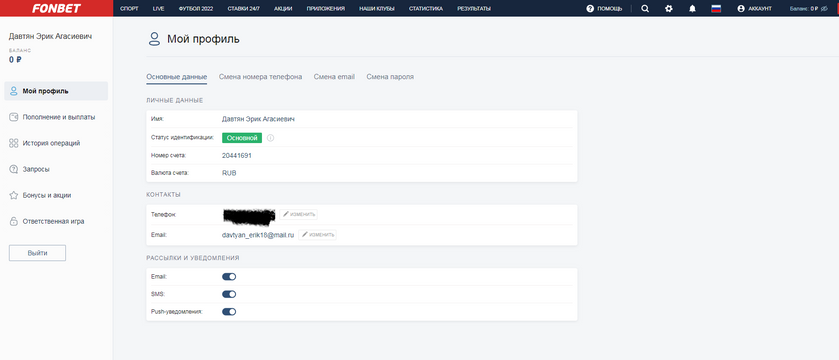The height and width of the screenshot is (360, 839).
Task: Click Изменить button next to email
Action: (x=317, y=235)
